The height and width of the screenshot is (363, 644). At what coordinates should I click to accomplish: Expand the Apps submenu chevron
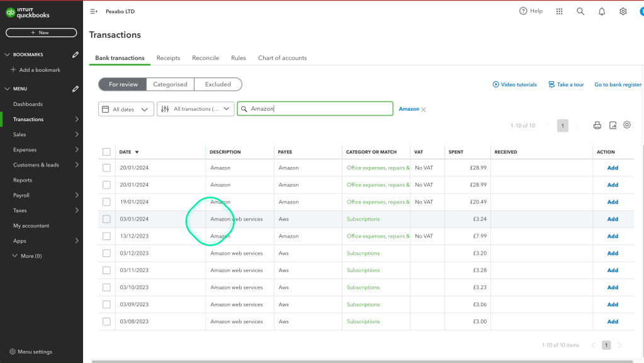[76, 241]
